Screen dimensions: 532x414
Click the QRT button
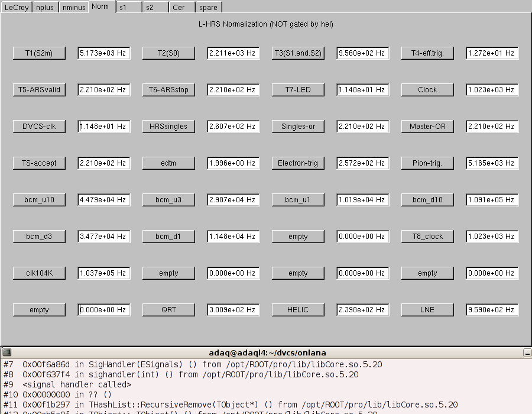click(168, 310)
